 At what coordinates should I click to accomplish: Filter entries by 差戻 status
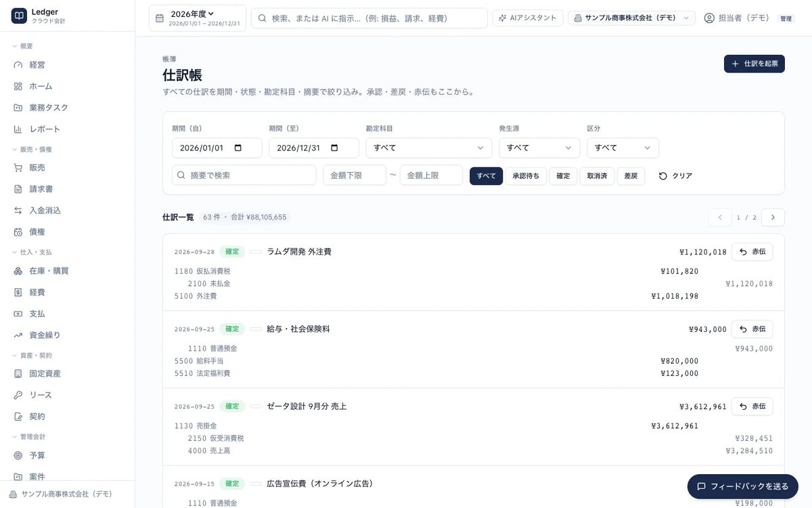tap(631, 176)
